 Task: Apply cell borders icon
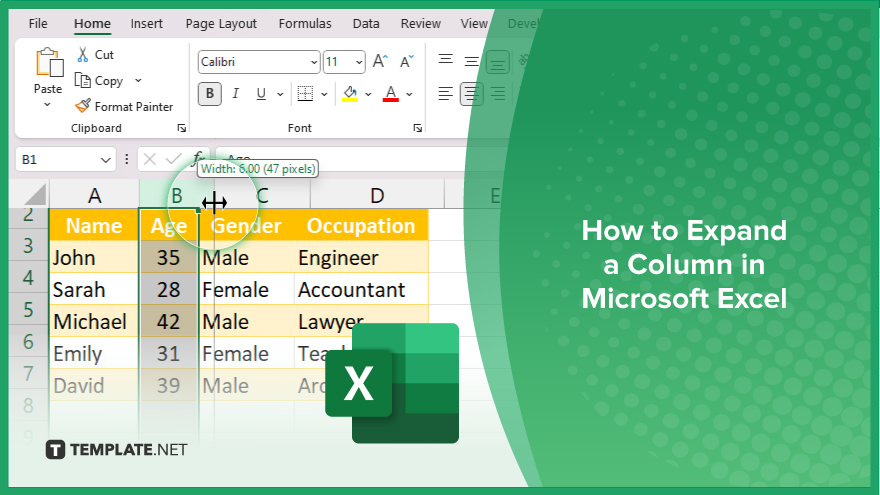point(305,94)
